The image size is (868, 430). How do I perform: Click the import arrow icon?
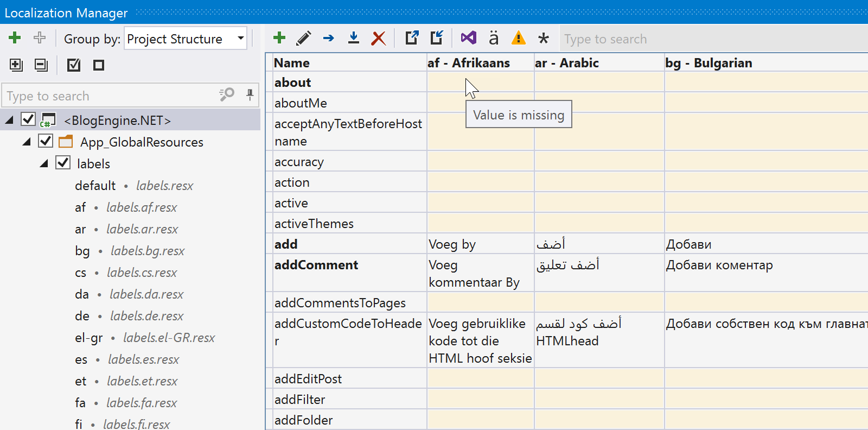click(437, 38)
